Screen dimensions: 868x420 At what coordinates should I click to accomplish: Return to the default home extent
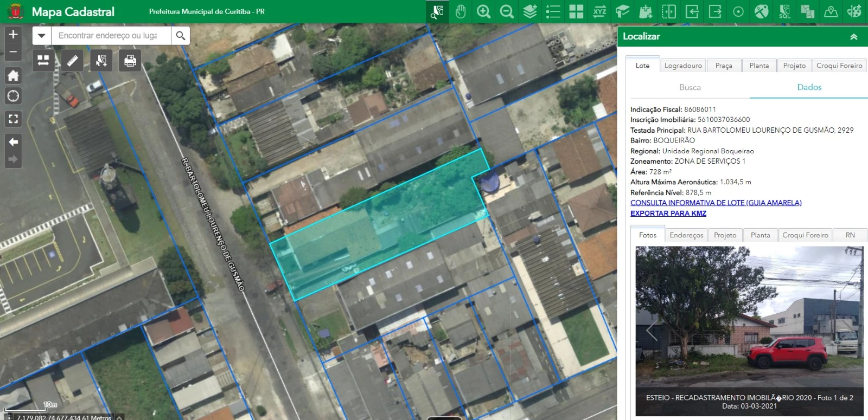click(14, 75)
